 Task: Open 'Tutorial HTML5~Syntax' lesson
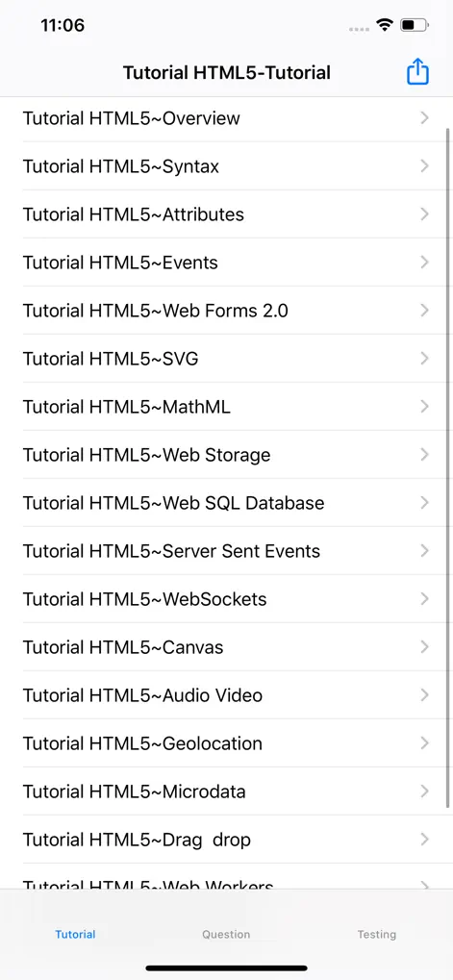(226, 165)
